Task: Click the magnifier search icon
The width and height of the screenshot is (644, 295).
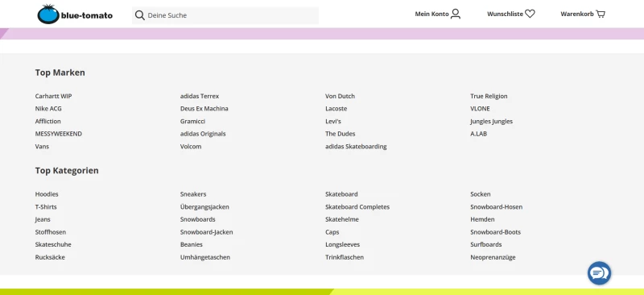Action: tap(139, 15)
